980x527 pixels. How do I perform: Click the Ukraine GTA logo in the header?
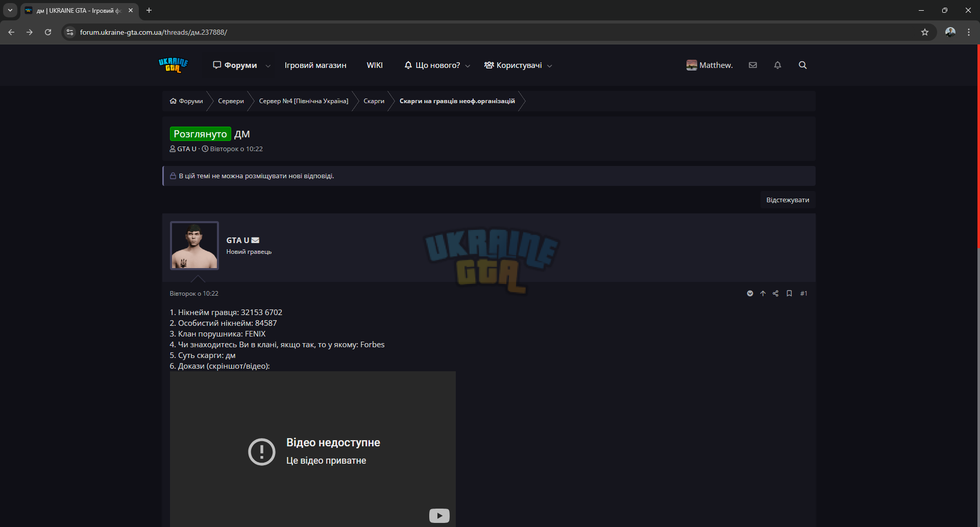click(x=174, y=65)
